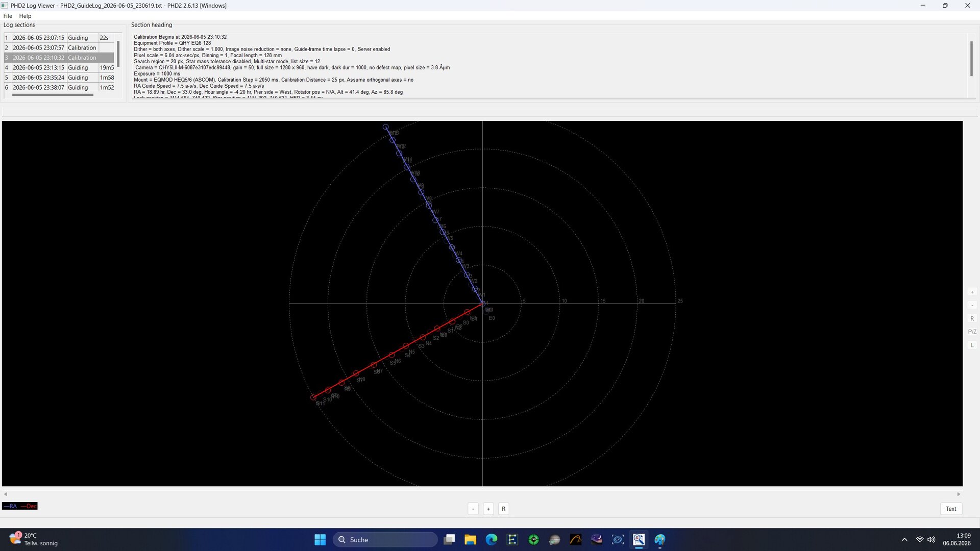The height and width of the screenshot is (551, 980).
Task: Click vertical zoom out minus button
Action: coord(972,305)
